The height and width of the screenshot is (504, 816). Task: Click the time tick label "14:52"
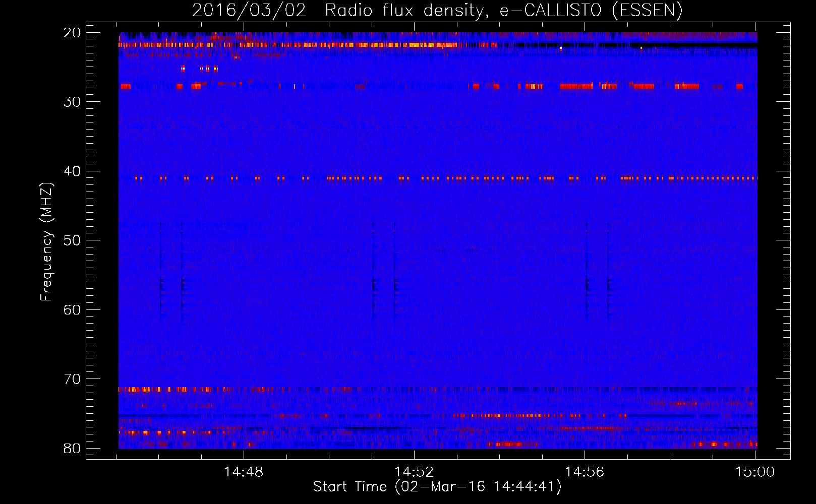(x=414, y=472)
